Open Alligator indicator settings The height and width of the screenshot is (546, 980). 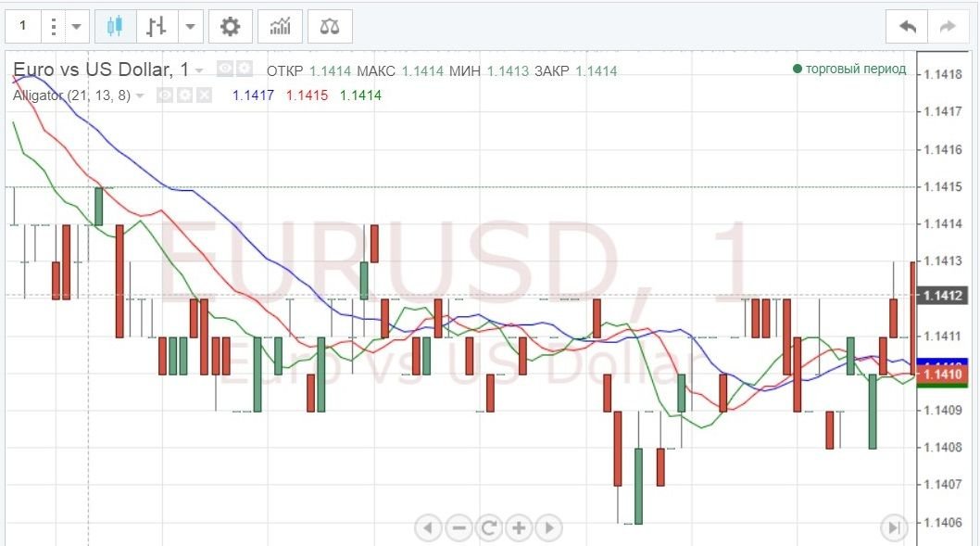[184, 95]
